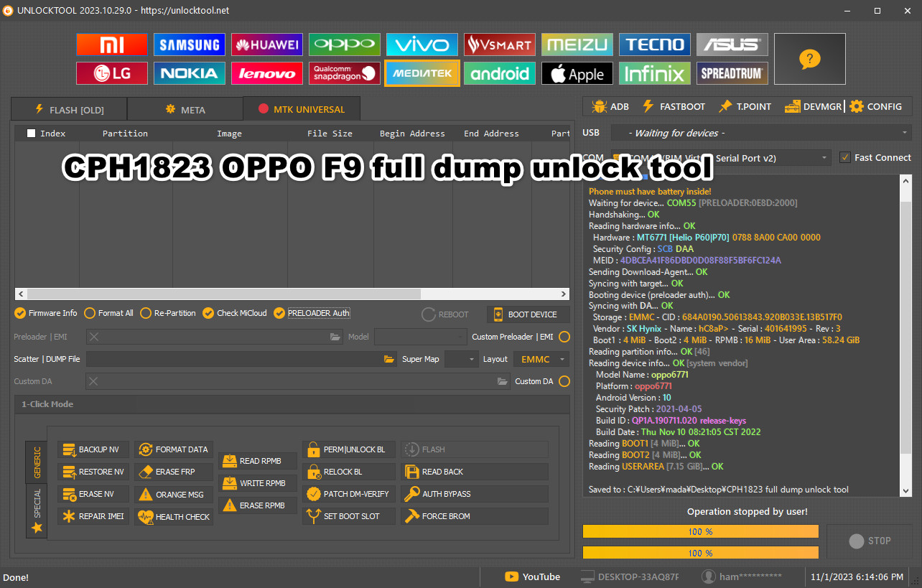The image size is (922, 588).
Task: Click the Scatter DUMP File input field
Action: [x=241, y=359]
